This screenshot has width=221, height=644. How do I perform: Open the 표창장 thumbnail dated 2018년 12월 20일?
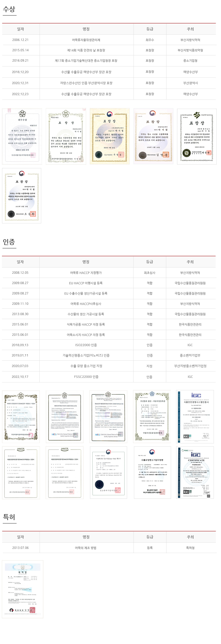[153, 136]
